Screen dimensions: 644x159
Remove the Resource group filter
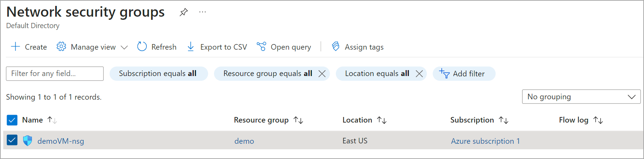pyautogui.click(x=322, y=74)
